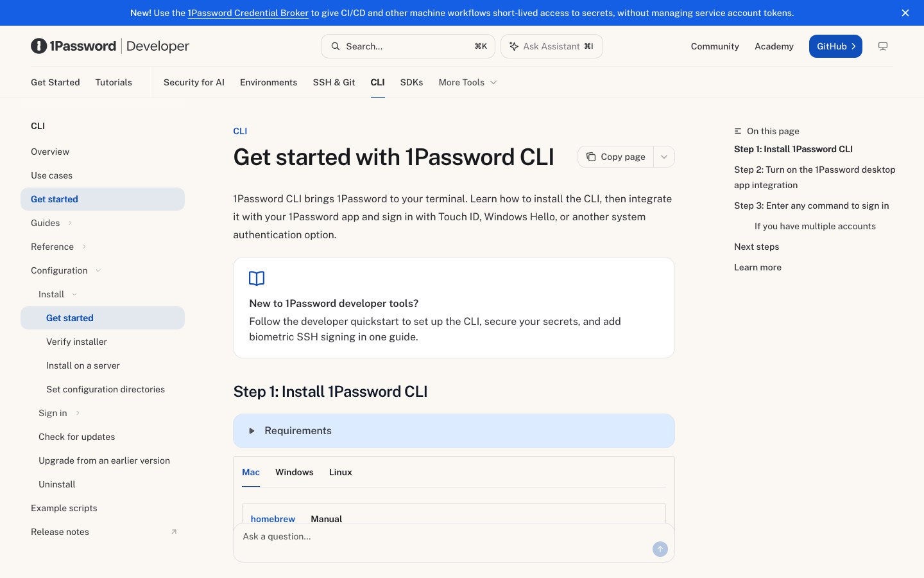Click the GitHub button
The height and width of the screenshot is (578, 924).
[835, 46]
